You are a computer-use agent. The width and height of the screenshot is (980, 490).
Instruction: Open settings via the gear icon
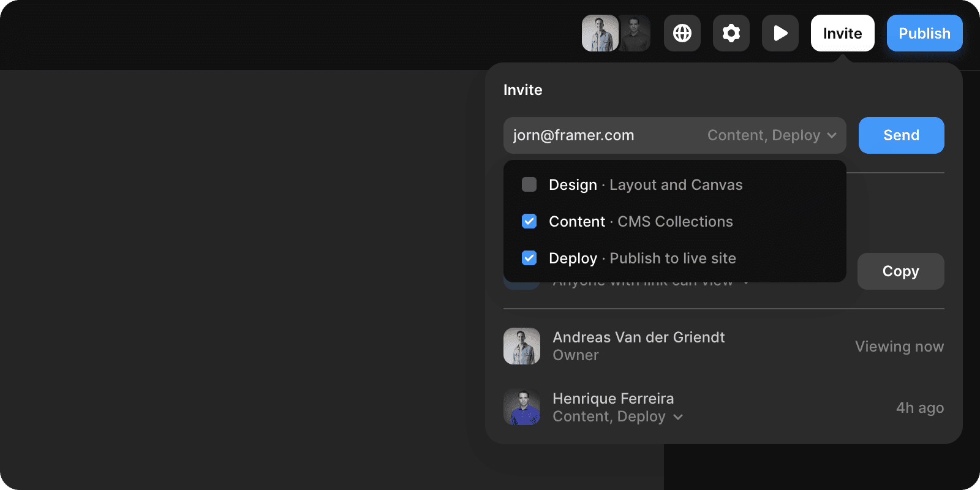coord(731,33)
